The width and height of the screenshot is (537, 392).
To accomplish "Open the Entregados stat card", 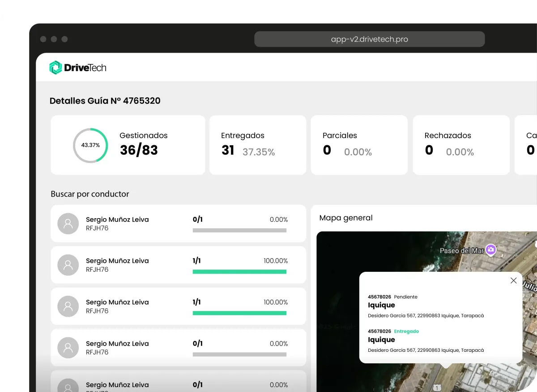I will pyautogui.click(x=258, y=145).
